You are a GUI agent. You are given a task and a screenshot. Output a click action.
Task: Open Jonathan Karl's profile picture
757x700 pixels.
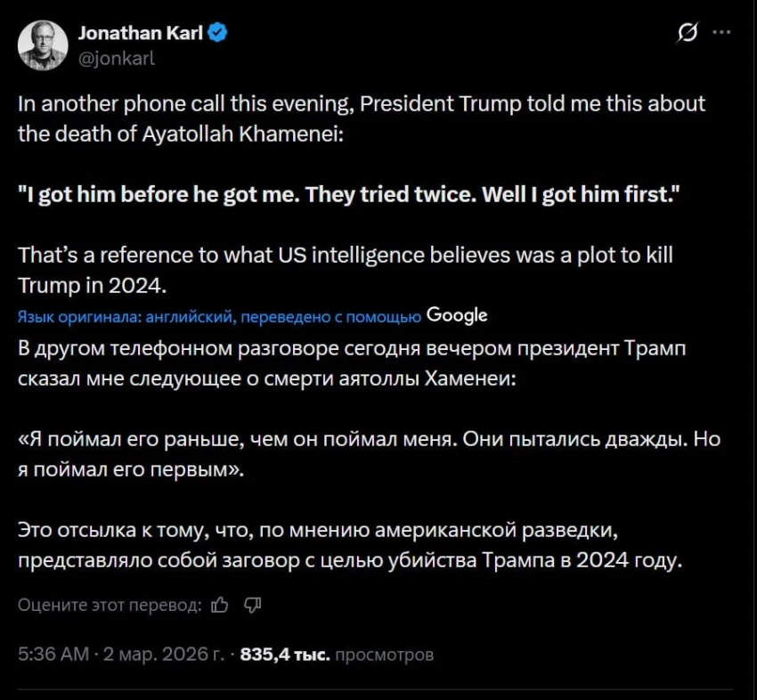[43, 45]
